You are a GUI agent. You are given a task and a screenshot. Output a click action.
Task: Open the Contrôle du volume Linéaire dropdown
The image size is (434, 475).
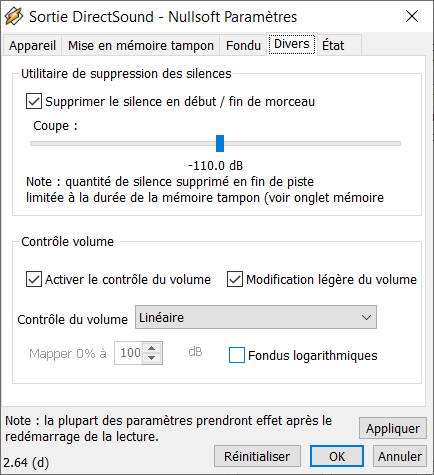click(256, 317)
